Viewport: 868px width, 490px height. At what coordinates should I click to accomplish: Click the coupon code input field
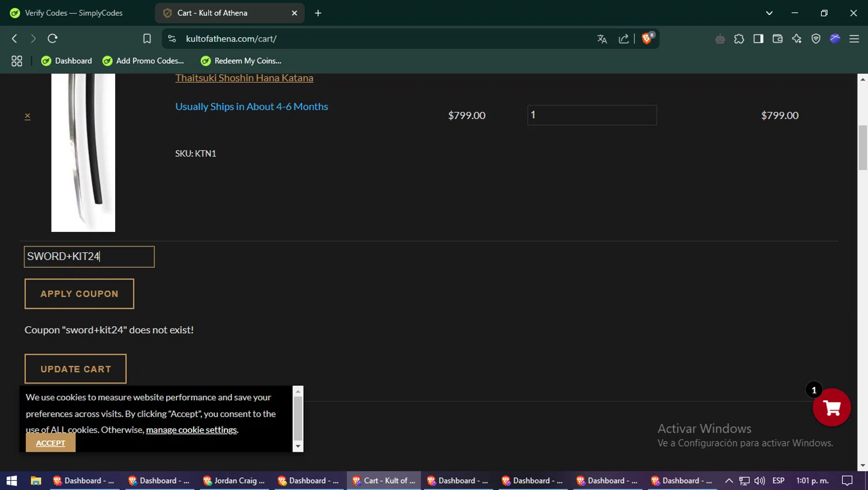[x=89, y=257]
